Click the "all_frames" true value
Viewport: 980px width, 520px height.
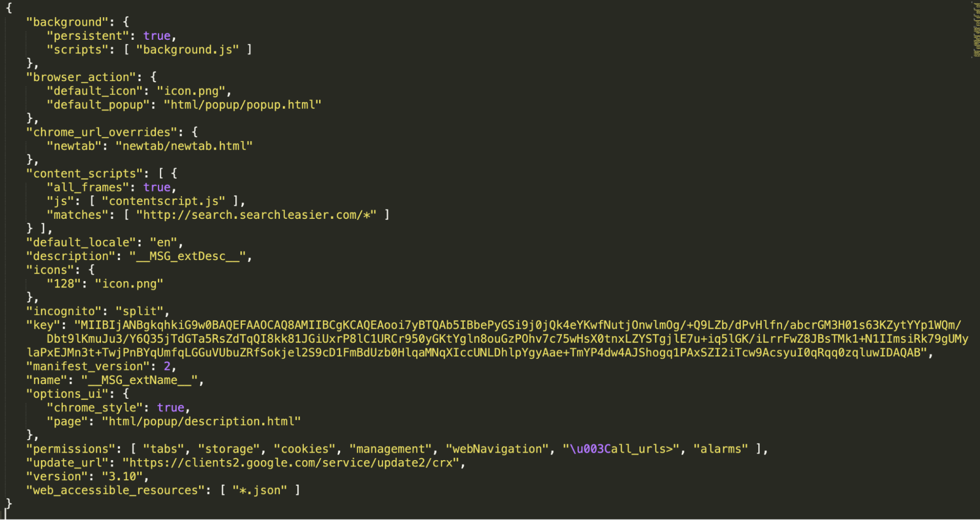[157, 187]
